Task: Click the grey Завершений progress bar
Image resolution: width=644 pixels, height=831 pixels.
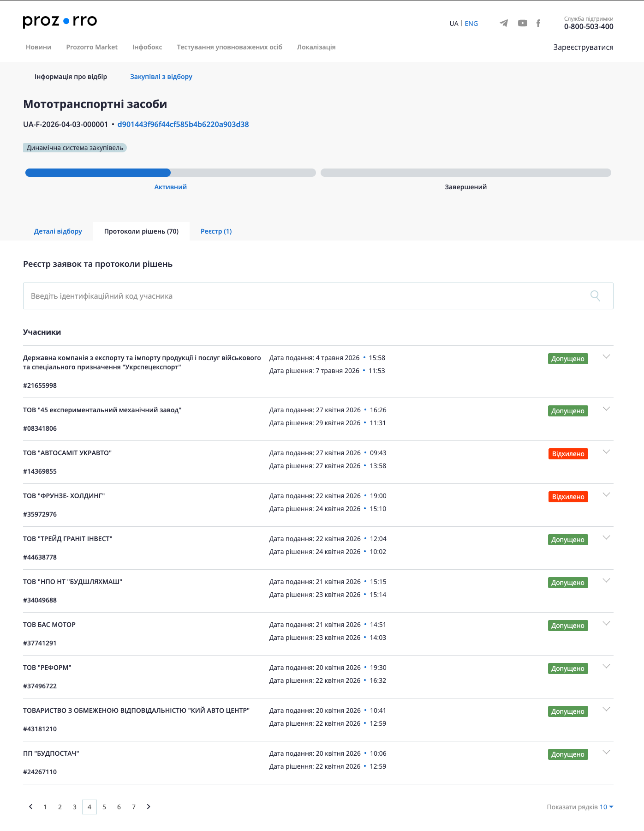Action: click(x=466, y=173)
